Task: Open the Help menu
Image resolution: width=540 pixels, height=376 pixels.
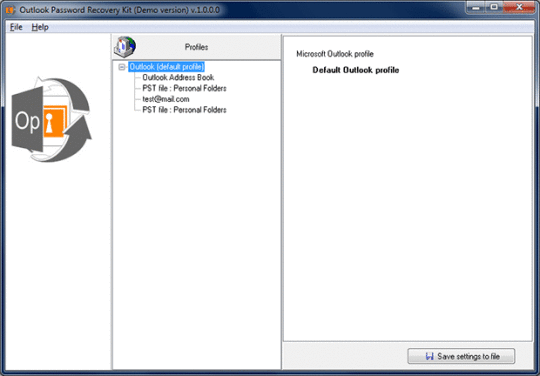Action: point(40,27)
